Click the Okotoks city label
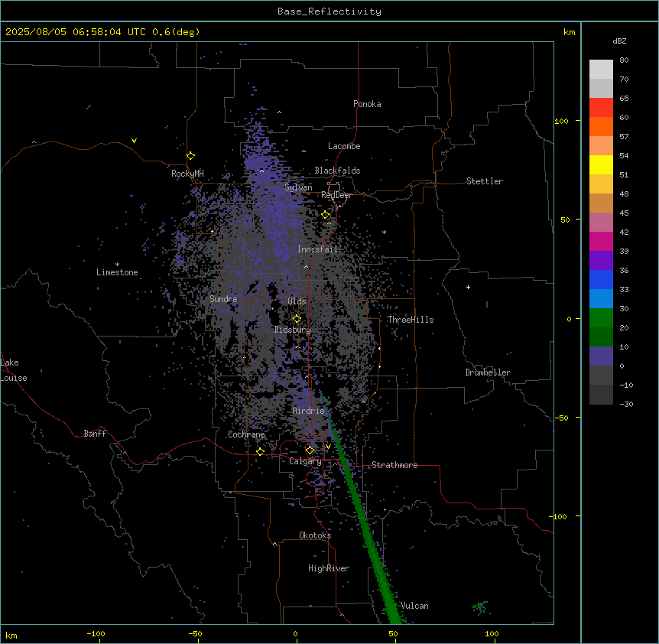The width and height of the screenshot is (659, 644). click(315, 535)
